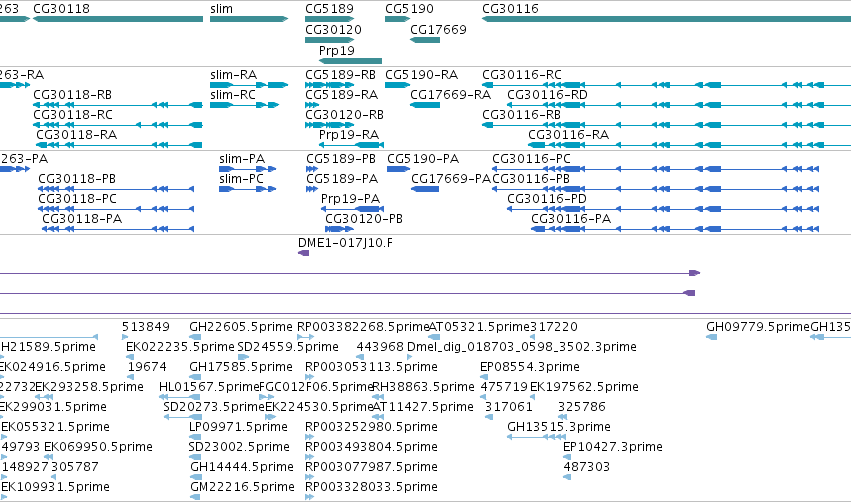This screenshot has width=851, height=502.
Task: Select protein slim-PA label
Action: click(x=242, y=158)
